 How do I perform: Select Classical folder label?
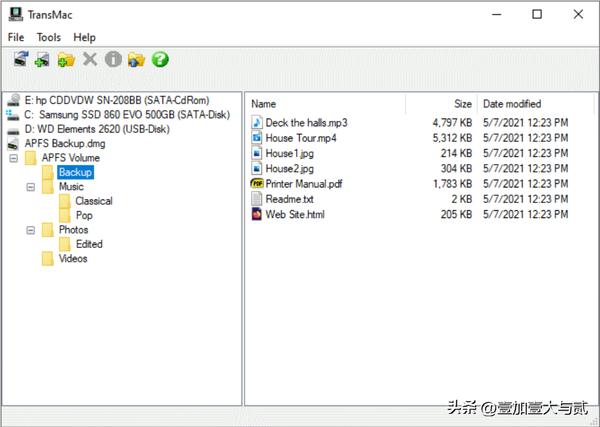tap(94, 201)
